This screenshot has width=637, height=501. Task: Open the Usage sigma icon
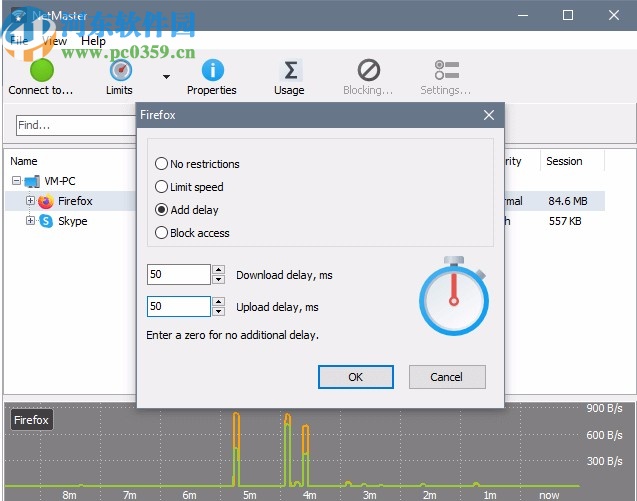[290, 70]
